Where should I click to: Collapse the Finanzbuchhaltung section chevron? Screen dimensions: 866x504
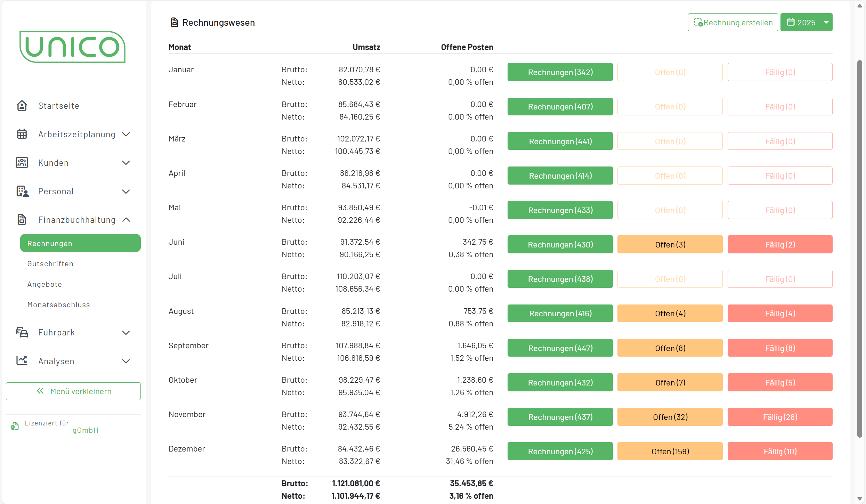pos(126,220)
